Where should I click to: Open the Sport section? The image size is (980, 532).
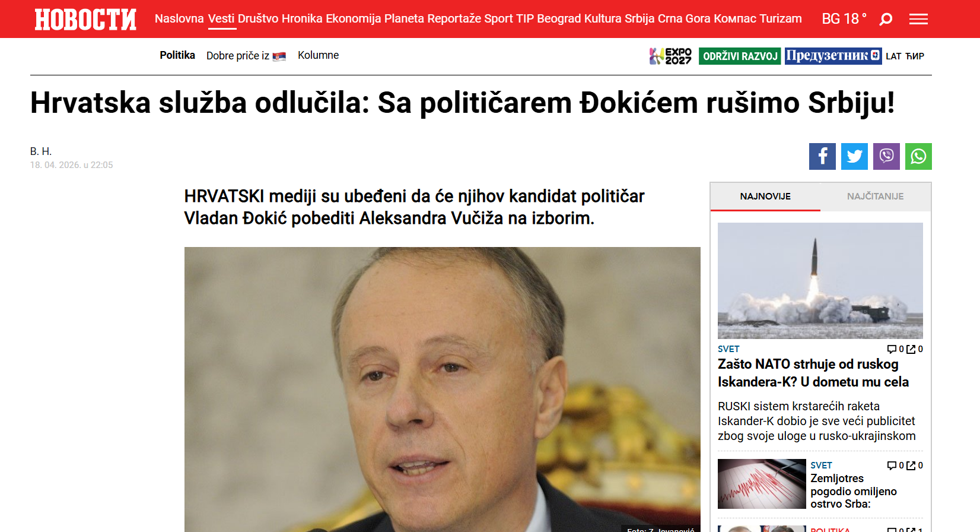click(498, 18)
